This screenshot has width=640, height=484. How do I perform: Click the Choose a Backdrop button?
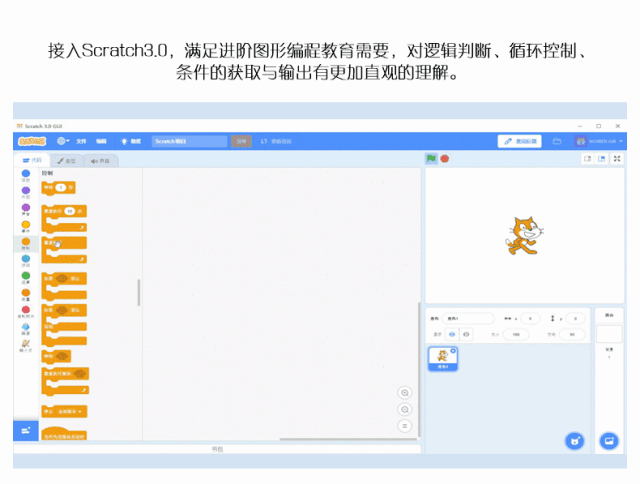point(609,441)
